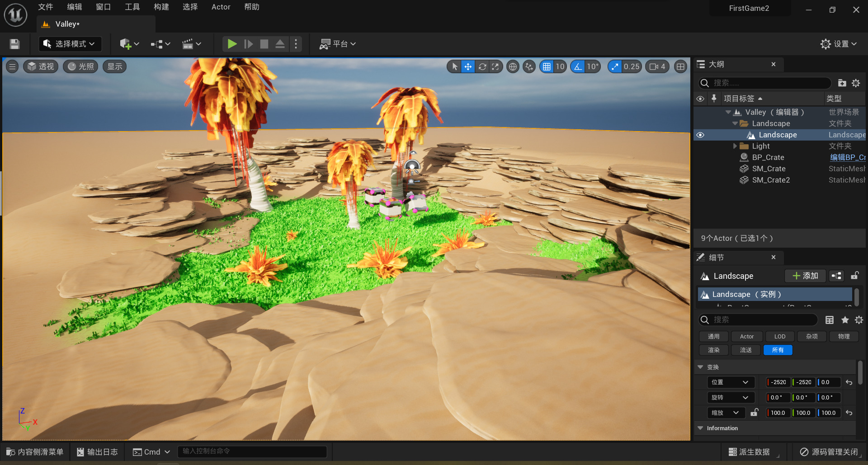Stop the play session

[264, 44]
